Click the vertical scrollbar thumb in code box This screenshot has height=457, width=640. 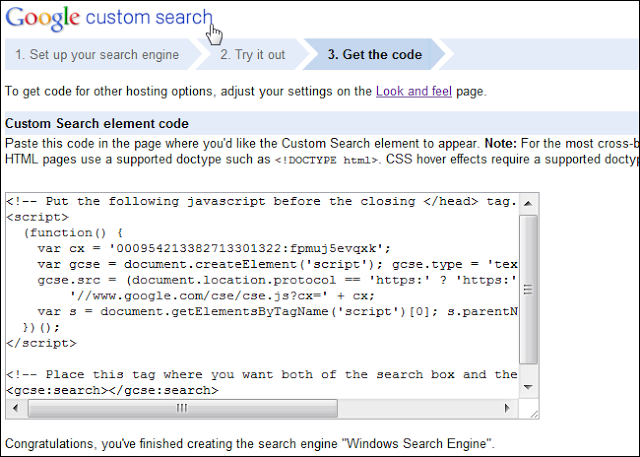point(530,290)
